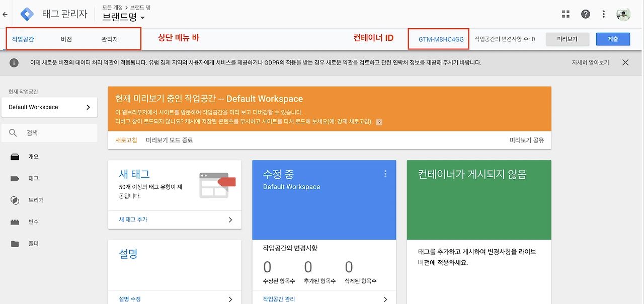Dismiss the GDPR notice with the X icon

point(625,62)
